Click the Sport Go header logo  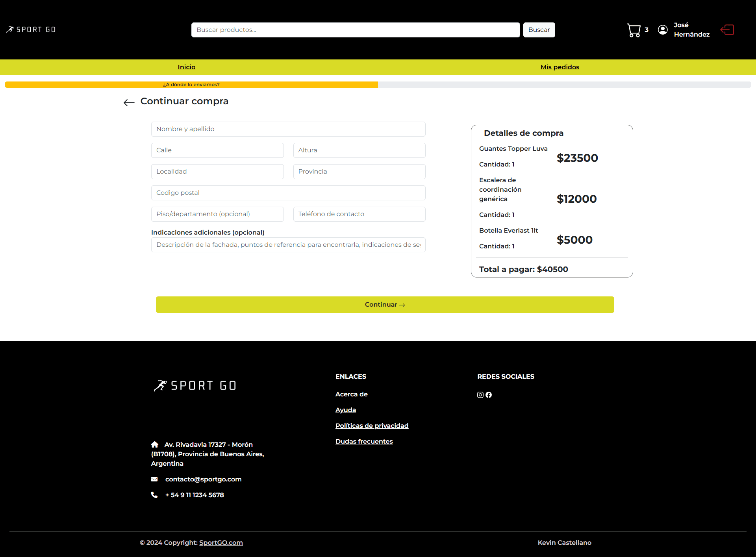pos(31,30)
